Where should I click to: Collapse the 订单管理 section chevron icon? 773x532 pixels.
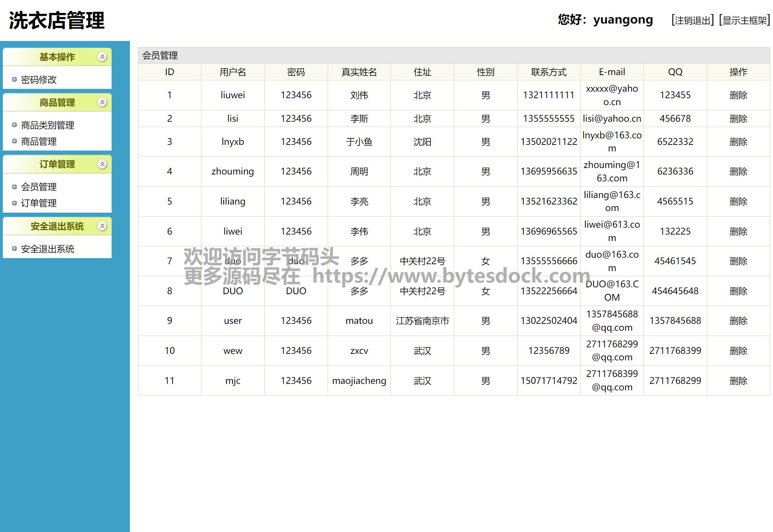click(x=103, y=164)
